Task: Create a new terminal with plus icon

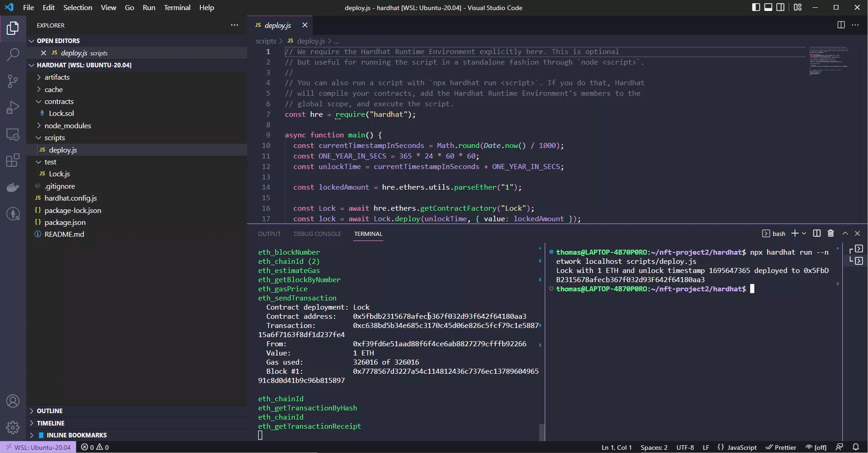Action: [795, 234]
